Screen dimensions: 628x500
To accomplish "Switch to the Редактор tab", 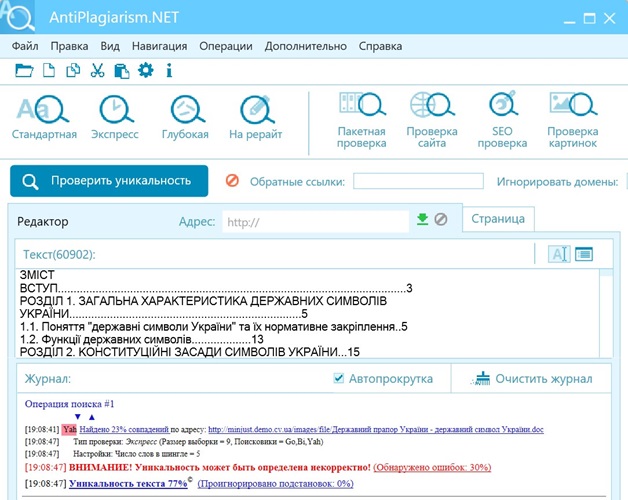I will click(x=43, y=222).
